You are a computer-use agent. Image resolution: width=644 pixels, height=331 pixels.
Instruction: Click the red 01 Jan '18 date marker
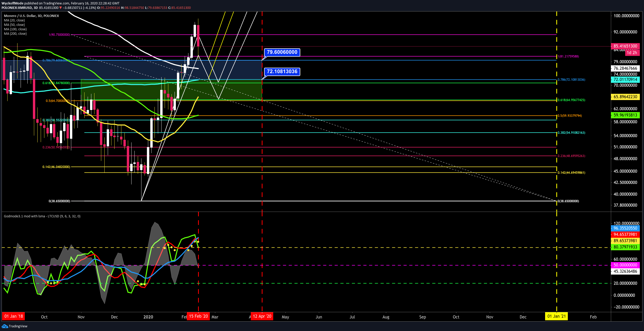14,316
